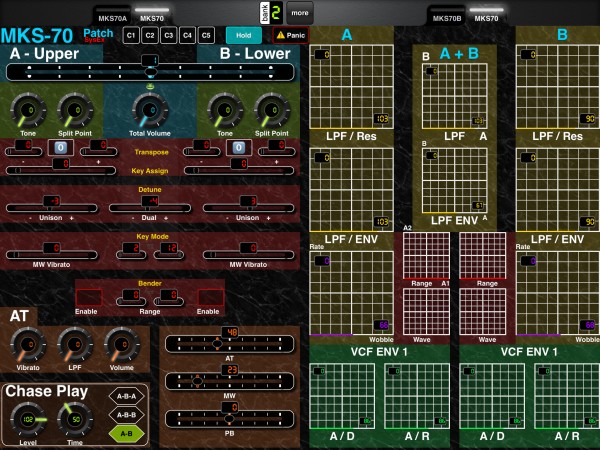Screen dimensions: 600x450
Task: Click the Lower Key Assign slider
Action: 239,171
